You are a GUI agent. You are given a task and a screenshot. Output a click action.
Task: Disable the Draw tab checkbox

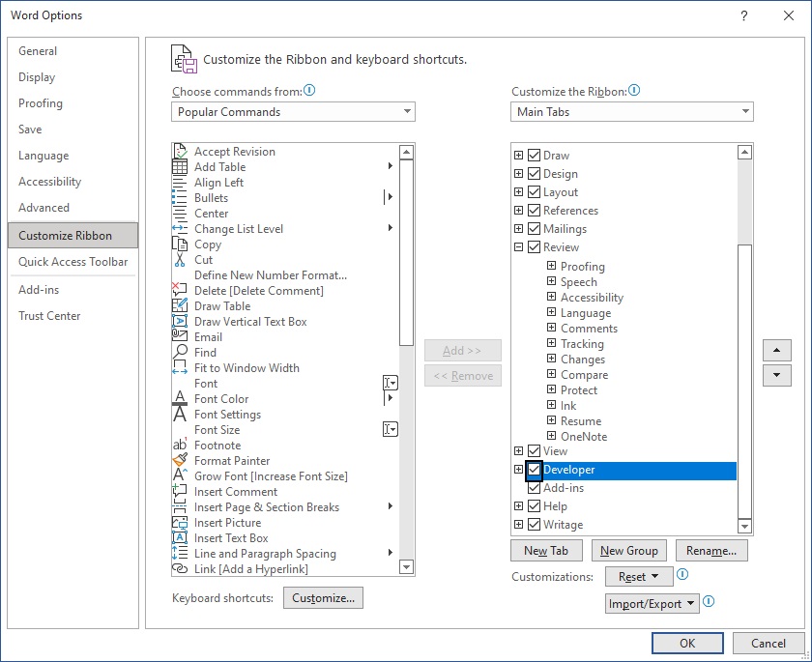point(532,153)
